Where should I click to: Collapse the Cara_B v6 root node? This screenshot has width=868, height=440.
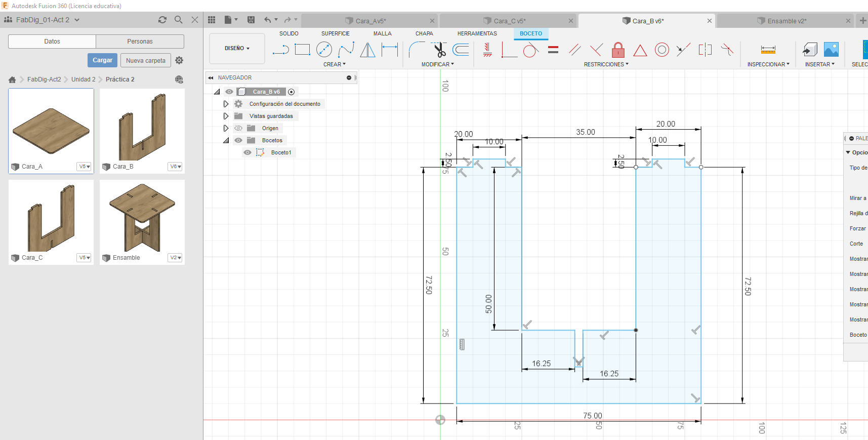[x=217, y=92]
